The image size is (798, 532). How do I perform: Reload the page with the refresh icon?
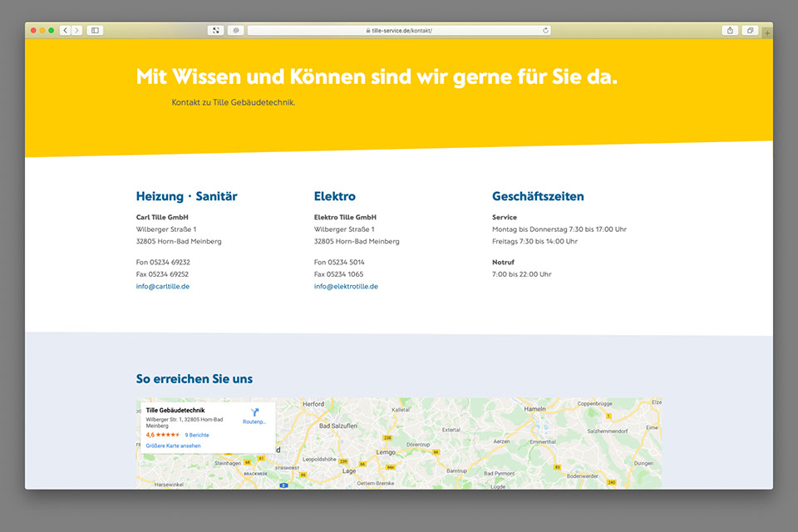546,31
